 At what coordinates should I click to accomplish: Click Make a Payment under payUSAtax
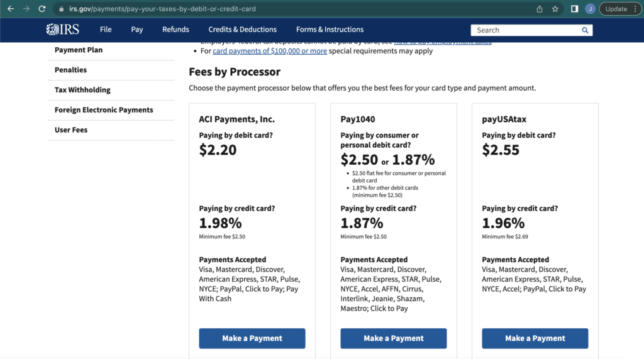coord(535,338)
